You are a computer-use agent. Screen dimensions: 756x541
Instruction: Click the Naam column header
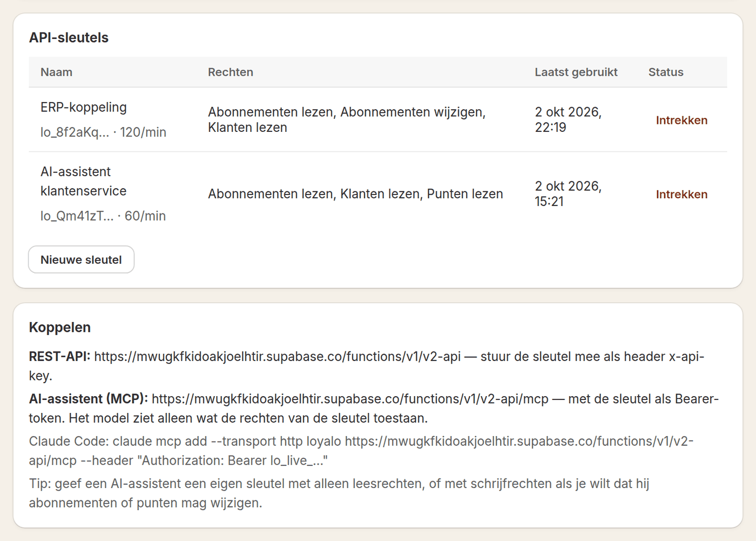pos(56,72)
